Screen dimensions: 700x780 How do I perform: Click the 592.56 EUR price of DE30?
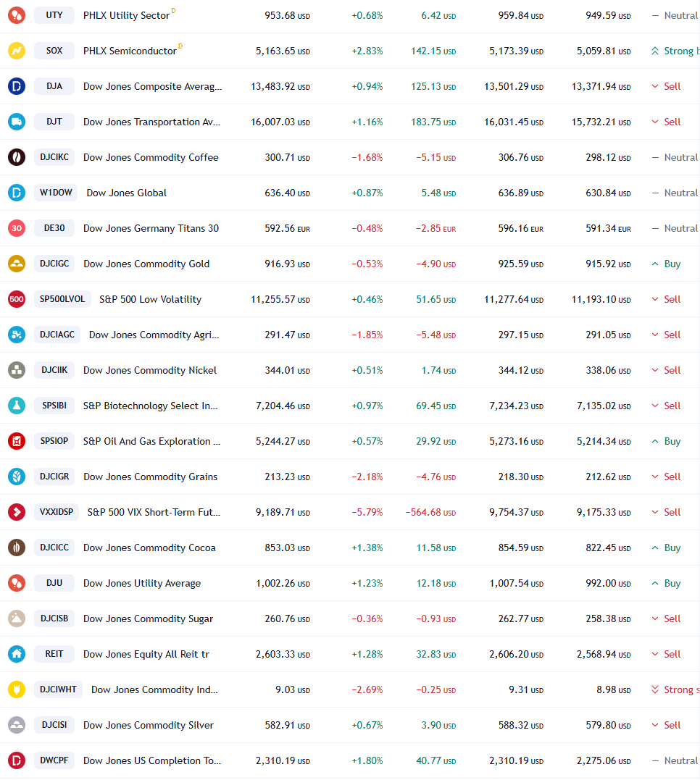287,228
